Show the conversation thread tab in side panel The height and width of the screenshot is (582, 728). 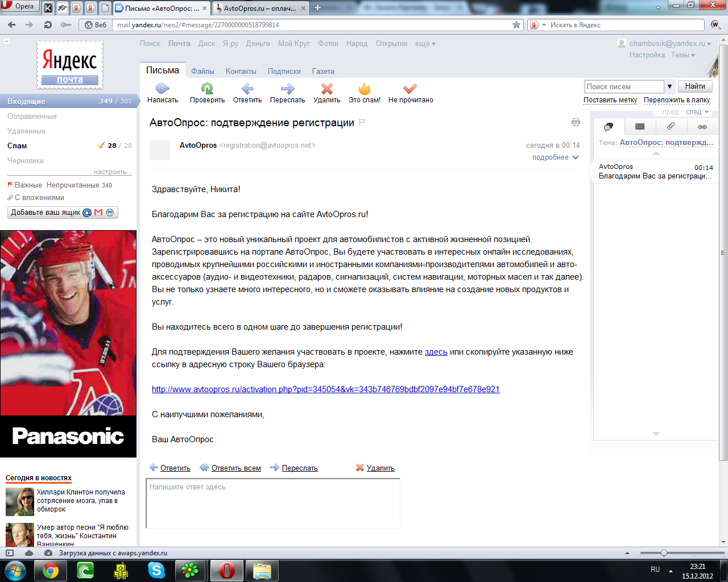click(609, 127)
